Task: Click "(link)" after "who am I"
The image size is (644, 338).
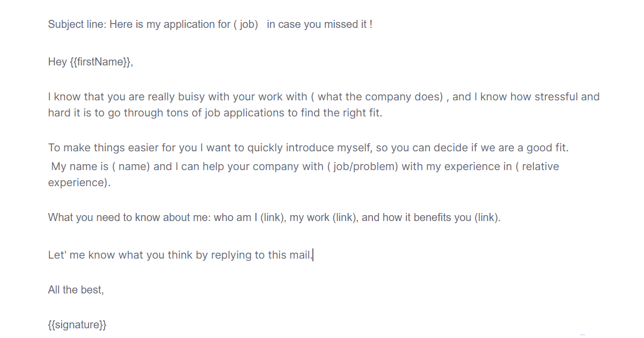Action: [272, 218]
